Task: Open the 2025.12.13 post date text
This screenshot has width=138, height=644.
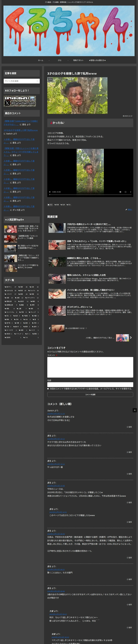Action: tap(127, 116)
